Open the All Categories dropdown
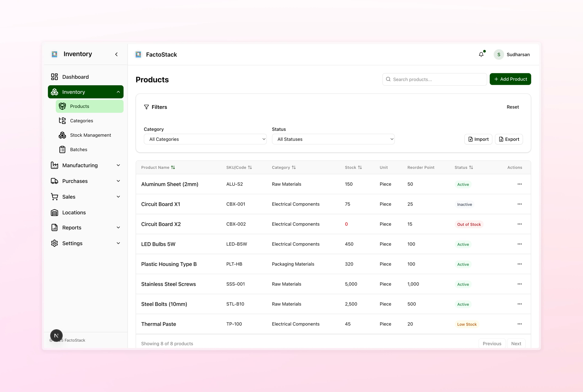583x392 pixels. tap(205, 139)
